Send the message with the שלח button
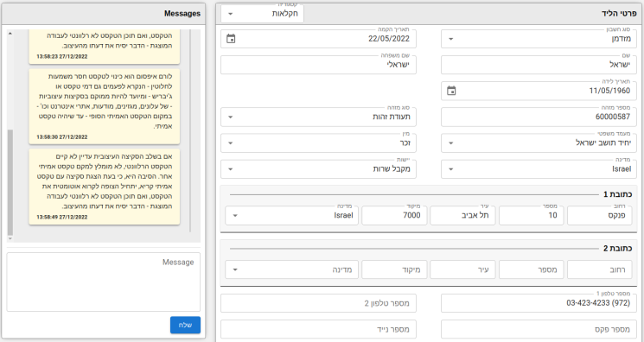644x342 pixels. coord(185,325)
